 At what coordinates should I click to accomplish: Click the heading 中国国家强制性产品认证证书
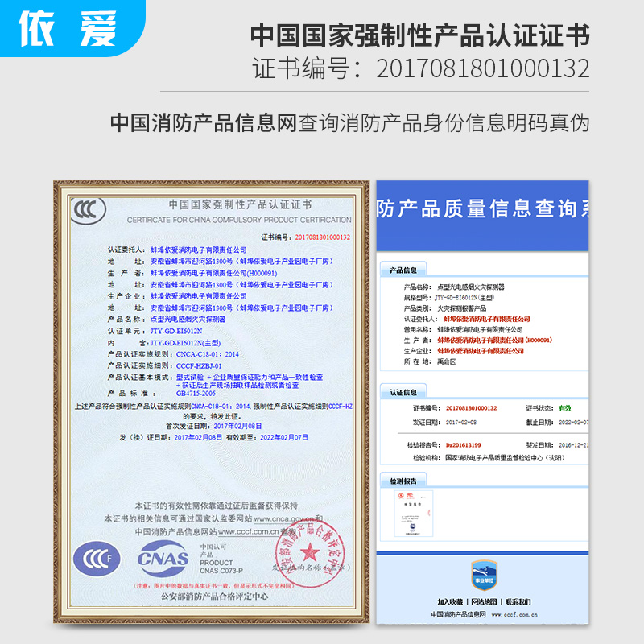tap(420, 35)
